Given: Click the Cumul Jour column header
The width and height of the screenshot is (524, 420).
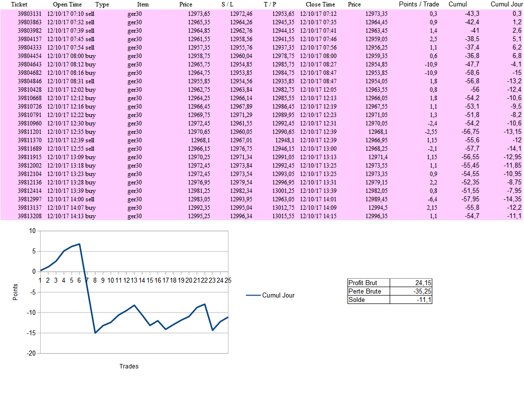Looking at the screenshot, I should point(506,4).
